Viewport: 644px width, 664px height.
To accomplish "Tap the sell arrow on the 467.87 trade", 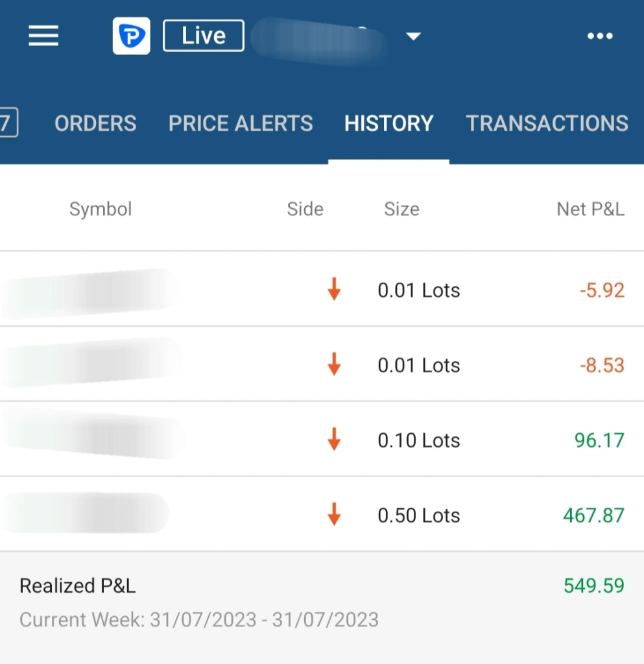I will pos(334,514).
